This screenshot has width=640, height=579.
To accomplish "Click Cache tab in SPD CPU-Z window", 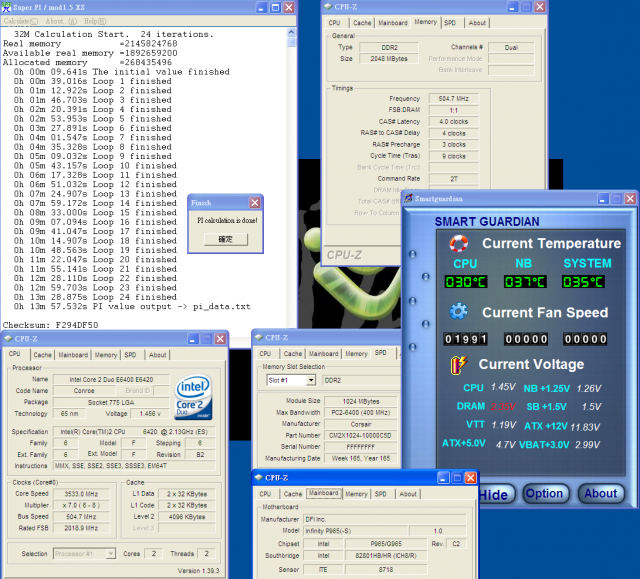I will coord(293,354).
